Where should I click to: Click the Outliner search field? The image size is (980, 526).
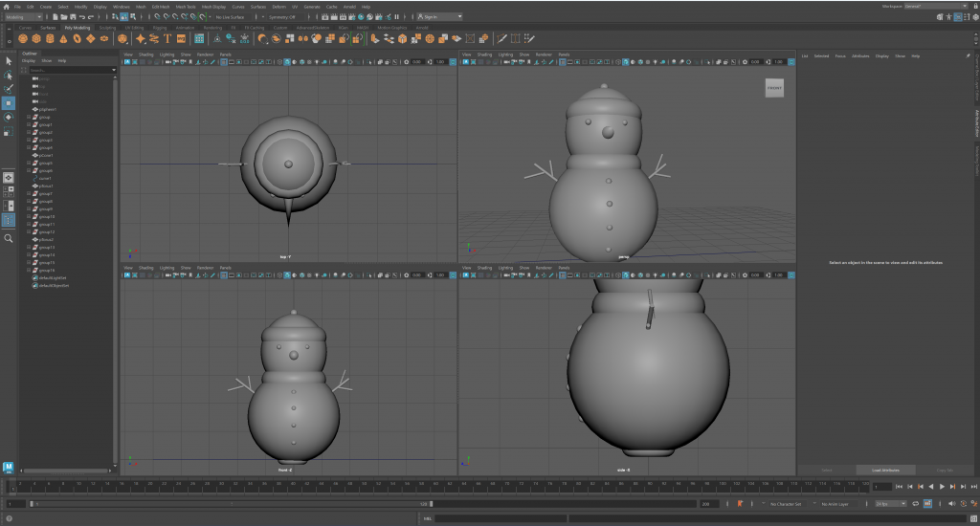[x=69, y=70]
